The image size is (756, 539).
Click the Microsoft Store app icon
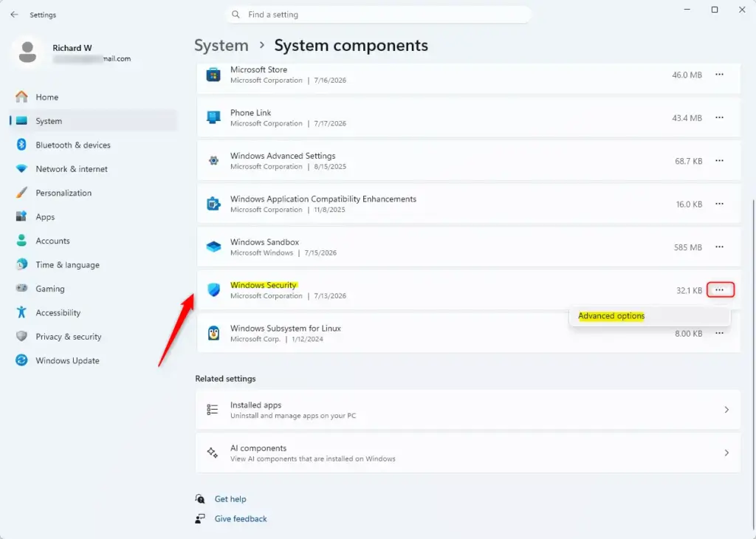(x=213, y=75)
